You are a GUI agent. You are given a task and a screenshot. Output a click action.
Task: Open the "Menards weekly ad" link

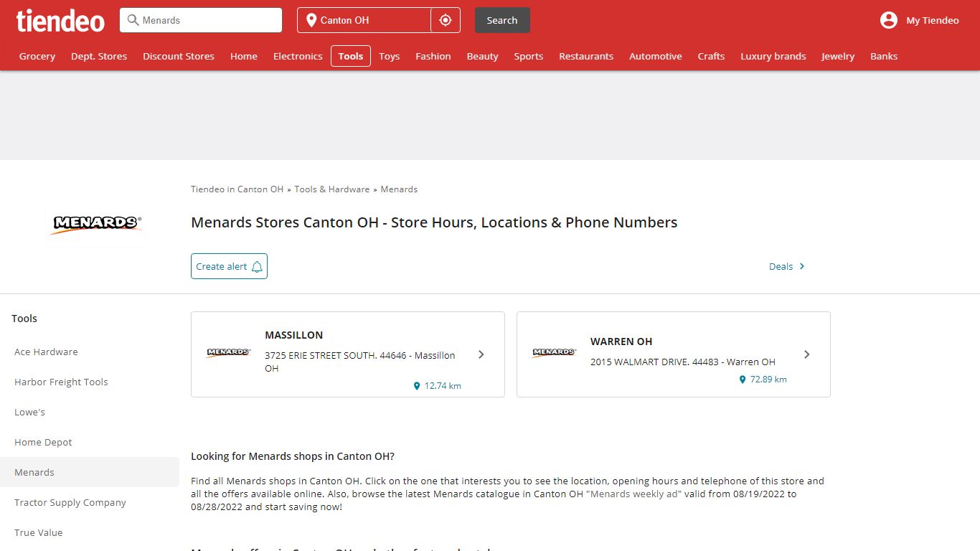(633, 494)
